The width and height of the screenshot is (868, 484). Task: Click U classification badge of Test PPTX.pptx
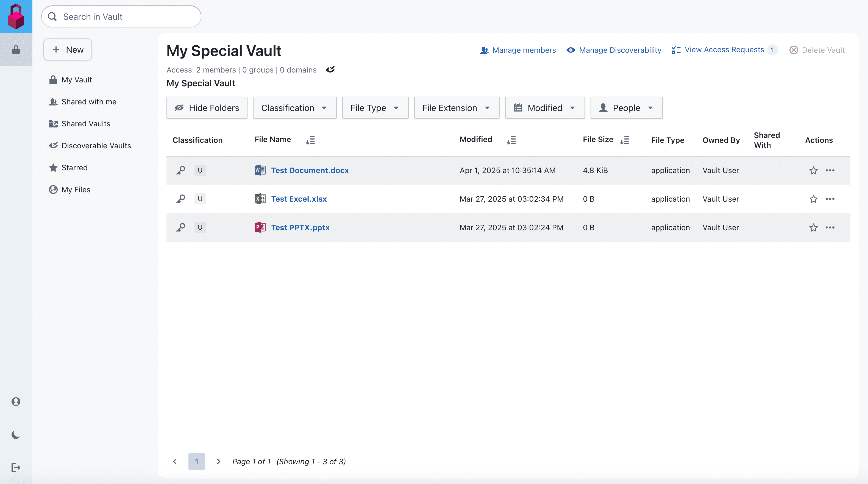(200, 227)
